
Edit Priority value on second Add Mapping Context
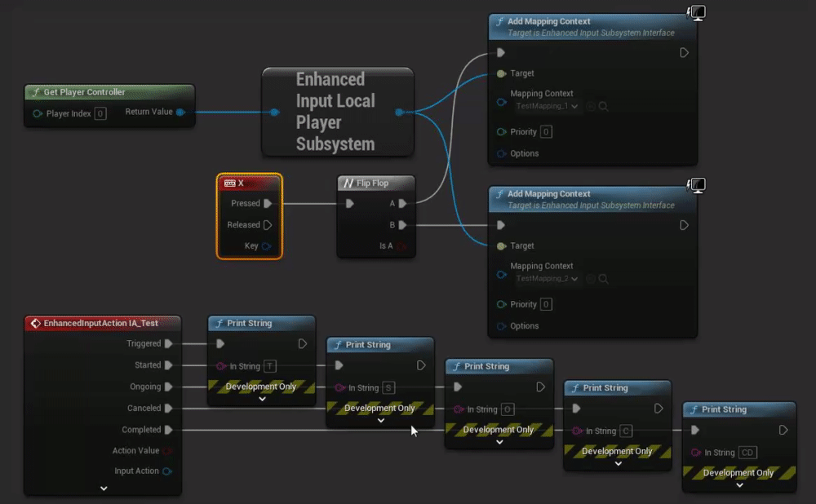coord(546,304)
